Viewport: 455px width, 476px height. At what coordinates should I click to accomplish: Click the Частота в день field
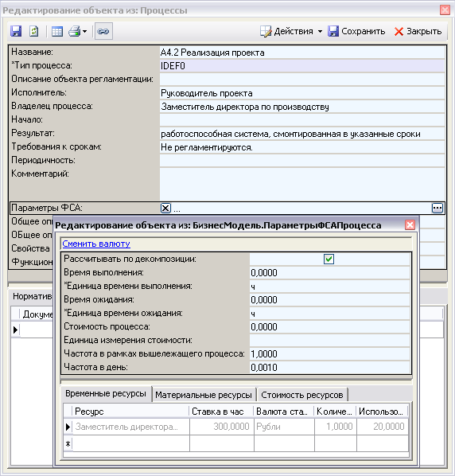[329, 367]
